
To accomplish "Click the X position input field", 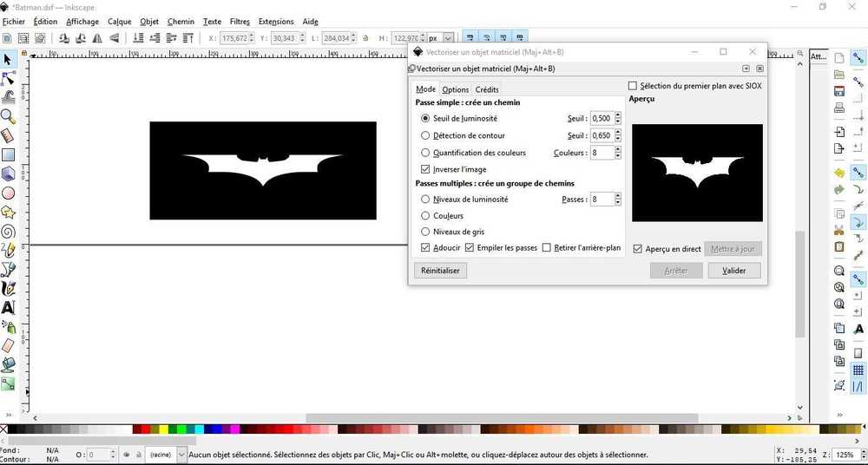I will pyautogui.click(x=233, y=38).
